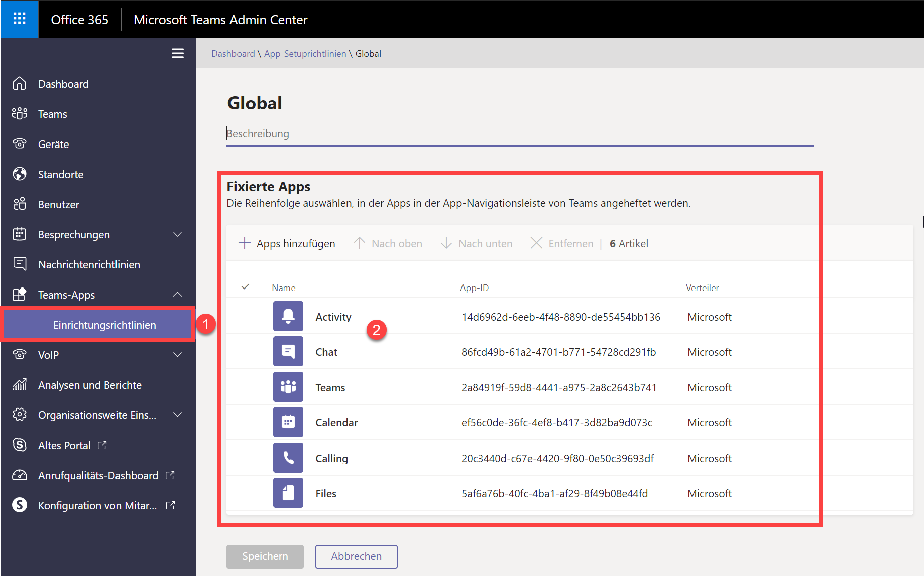Expand the Besprechungen submenu chevron
The width and height of the screenshot is (924, 576).
tap(178, 234)
